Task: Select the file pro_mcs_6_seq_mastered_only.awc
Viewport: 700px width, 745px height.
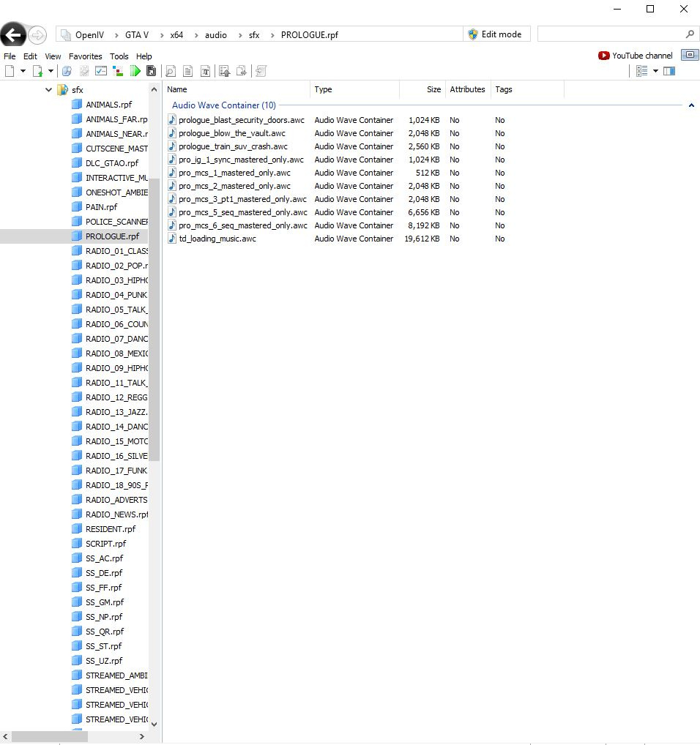Action: (x=243, y=225)
